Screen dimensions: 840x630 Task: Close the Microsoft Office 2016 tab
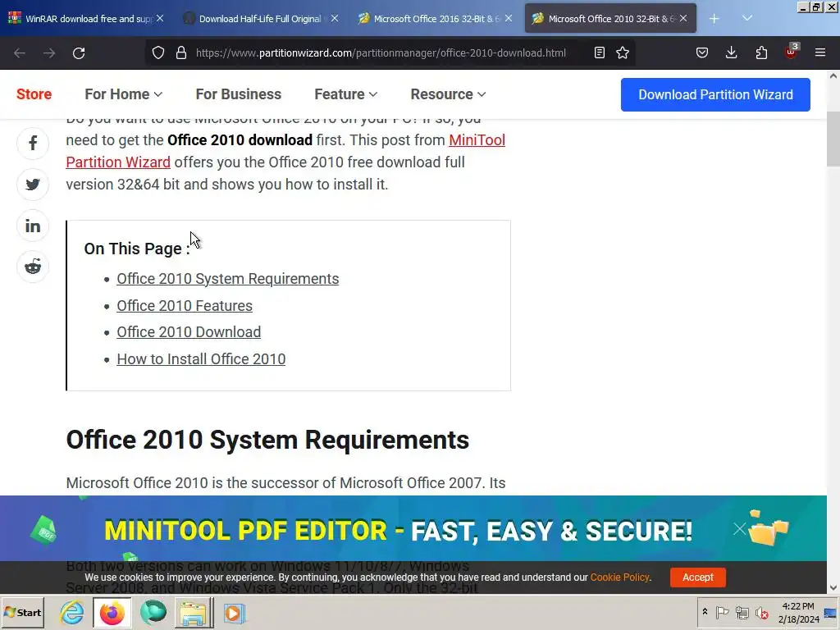pyautogui.click(x=509, y=19)
